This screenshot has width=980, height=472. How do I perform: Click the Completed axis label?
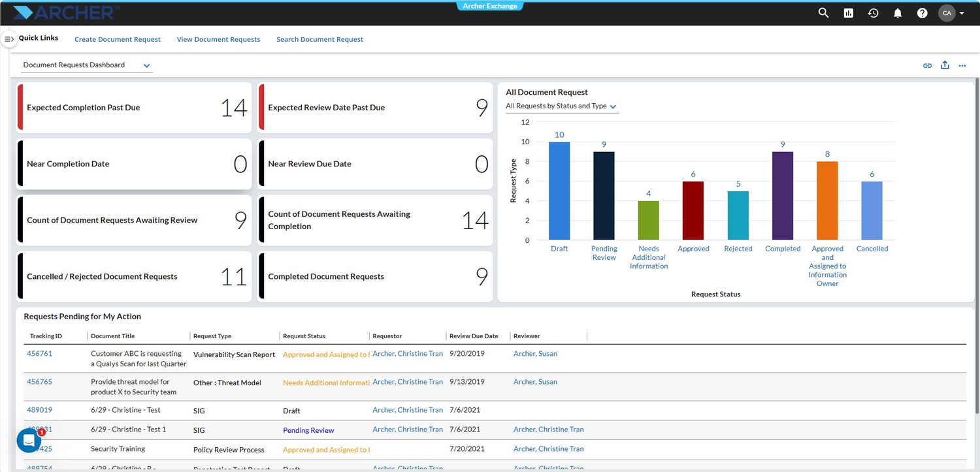[783, 249]
